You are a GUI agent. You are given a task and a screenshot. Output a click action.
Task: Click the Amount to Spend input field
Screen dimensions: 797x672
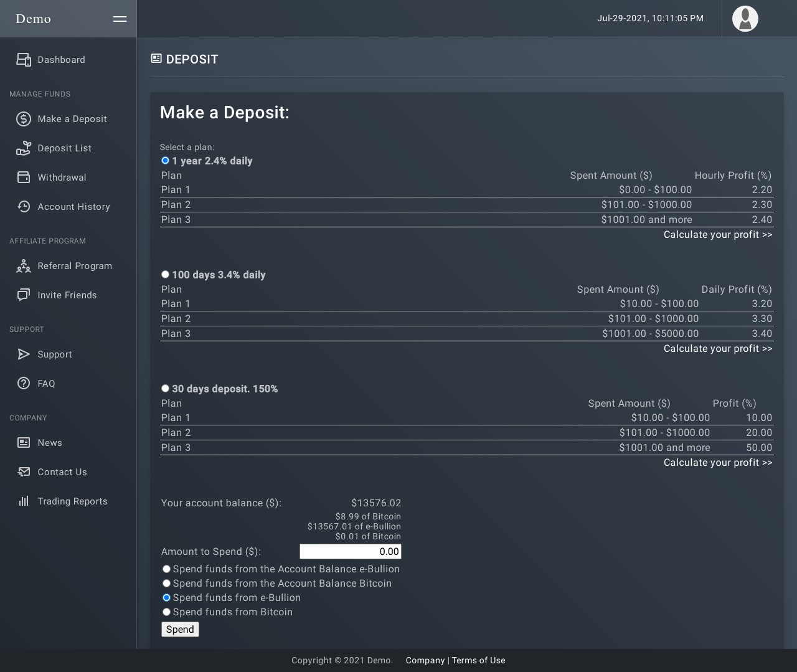tap(350, 552)
